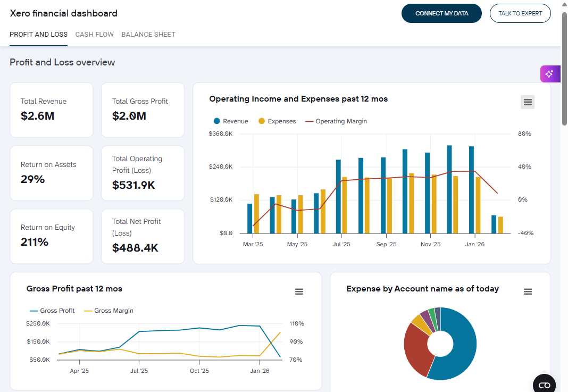Select the PROFIT AND LOSS tab
The width and height of the screenshot is (568, 392).
[38, 34]
